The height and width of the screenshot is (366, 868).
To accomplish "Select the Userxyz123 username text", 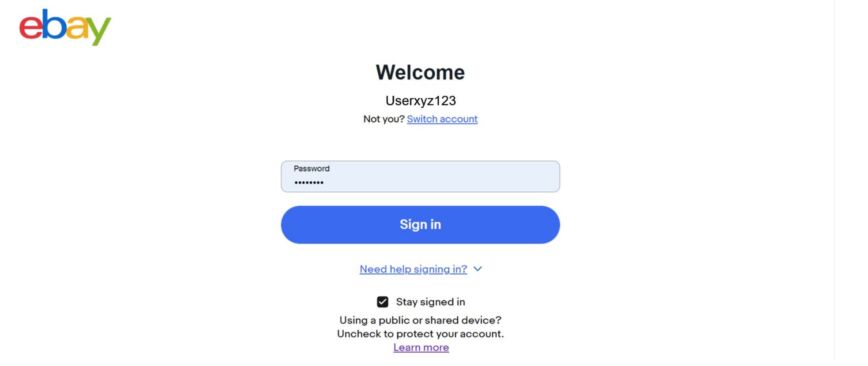I will 421,101.
